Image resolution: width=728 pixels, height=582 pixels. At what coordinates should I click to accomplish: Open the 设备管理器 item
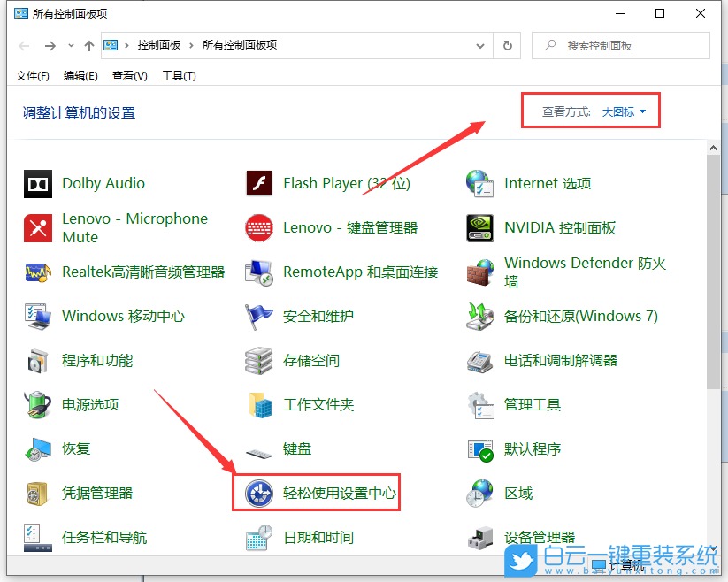539,537
